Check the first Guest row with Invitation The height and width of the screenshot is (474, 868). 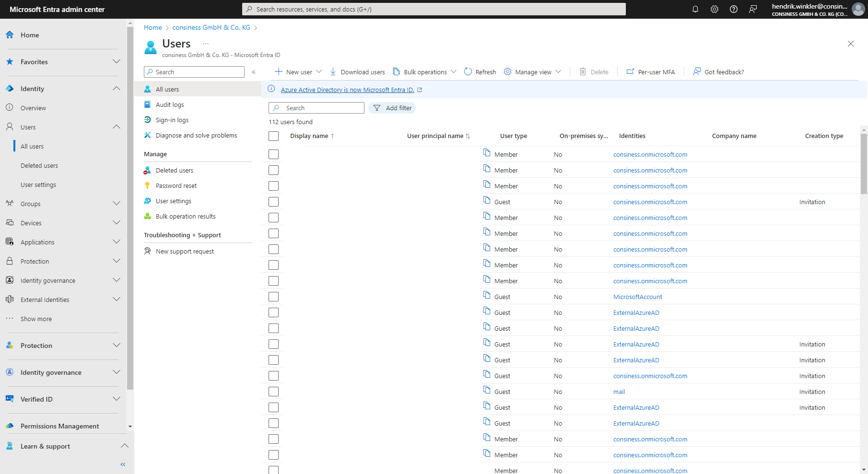coord(274,202)
